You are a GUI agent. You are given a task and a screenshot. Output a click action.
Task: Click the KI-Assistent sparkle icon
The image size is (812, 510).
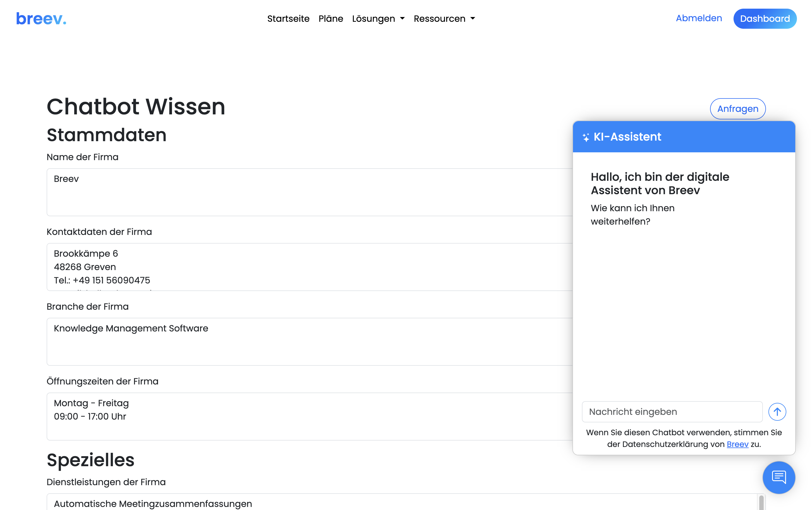pyautogui.click(x=586, y=137)
